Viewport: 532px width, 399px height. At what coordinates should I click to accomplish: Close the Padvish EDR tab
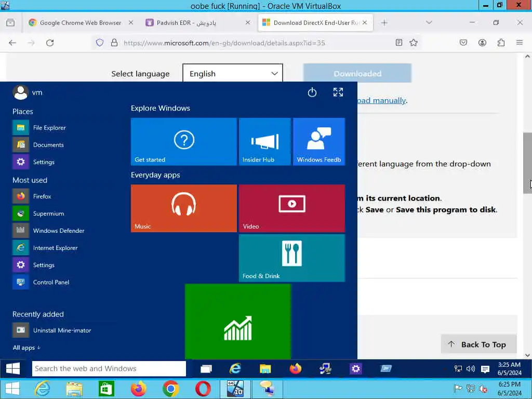tap(248, 22)
